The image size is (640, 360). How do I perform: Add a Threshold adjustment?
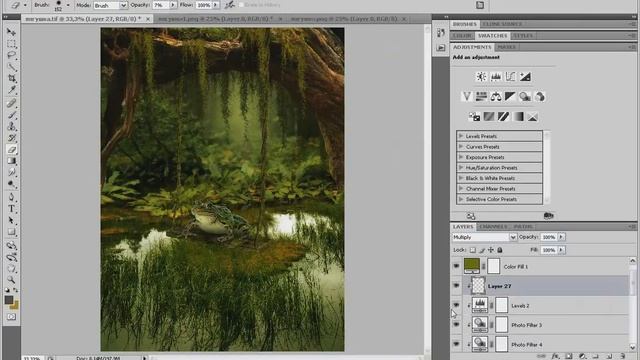(x=504, y=117)
